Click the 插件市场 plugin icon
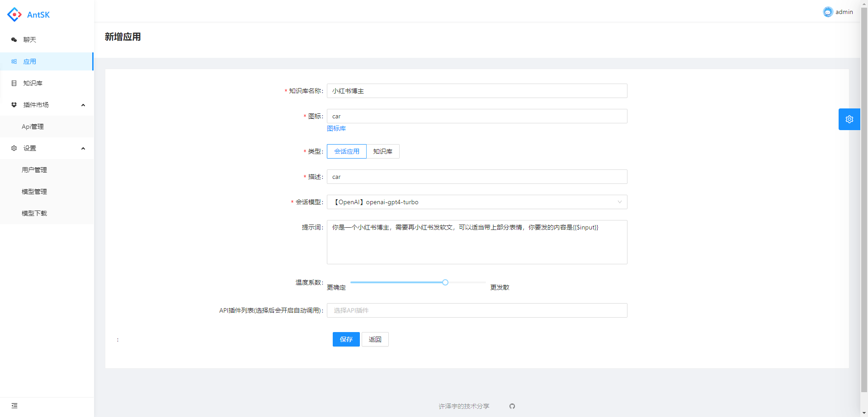This screenshot has height=417, width=868. coord(14,105)
